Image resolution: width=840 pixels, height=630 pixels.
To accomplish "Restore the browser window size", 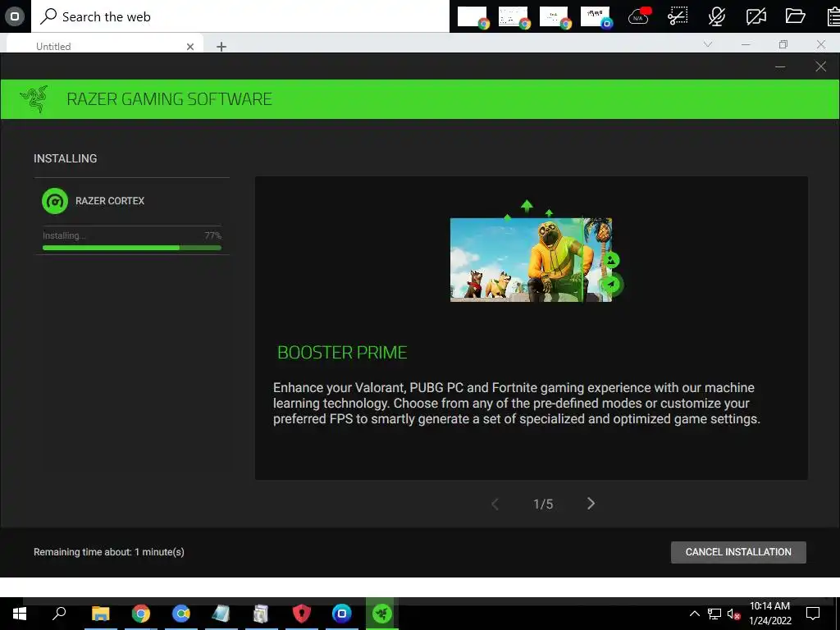I will (783, 44).
